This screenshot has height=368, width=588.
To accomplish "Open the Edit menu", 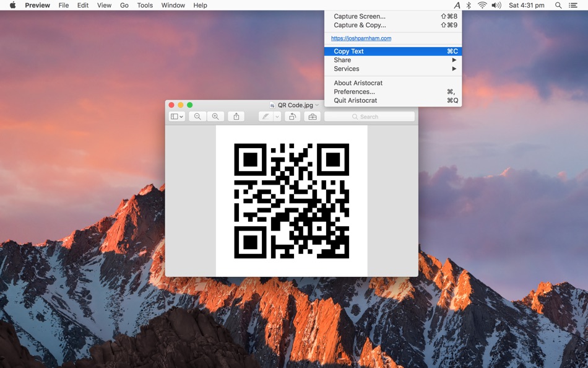I will click(x=83, y=5).
